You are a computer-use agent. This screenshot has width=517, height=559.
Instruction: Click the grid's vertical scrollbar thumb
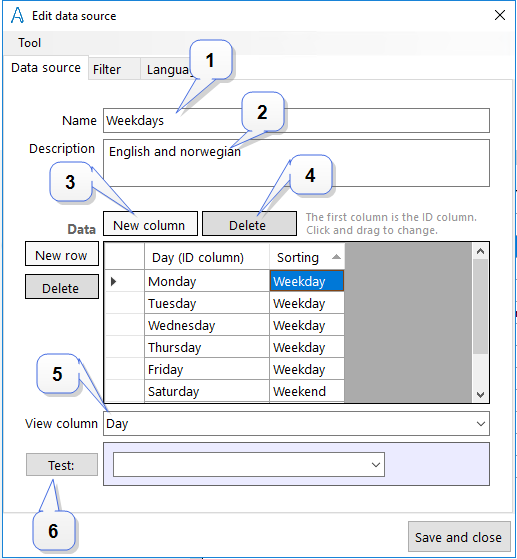[x=480, y=307]
